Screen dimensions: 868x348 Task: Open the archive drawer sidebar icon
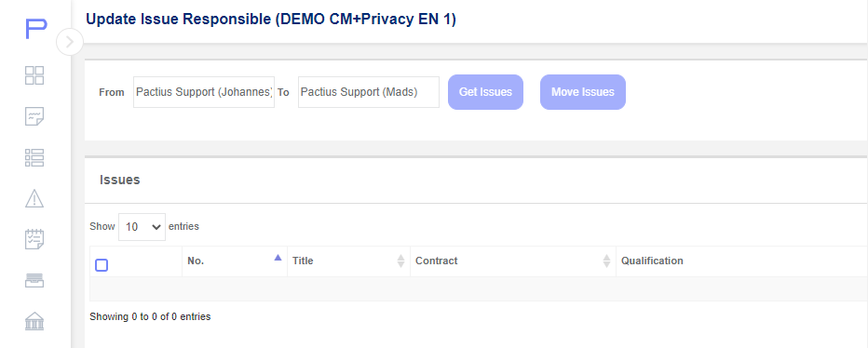point(34,280)
